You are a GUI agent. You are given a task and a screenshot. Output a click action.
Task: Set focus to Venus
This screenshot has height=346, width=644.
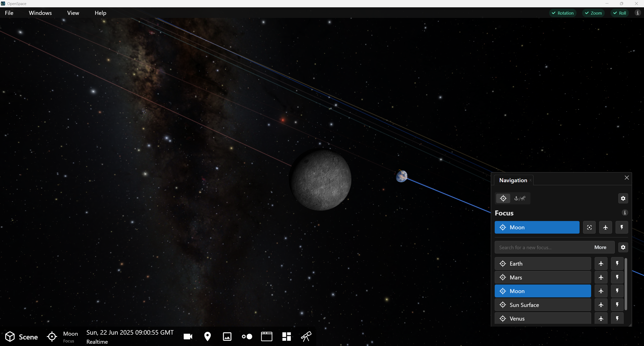pyautogui.click(x=543, y=319)
